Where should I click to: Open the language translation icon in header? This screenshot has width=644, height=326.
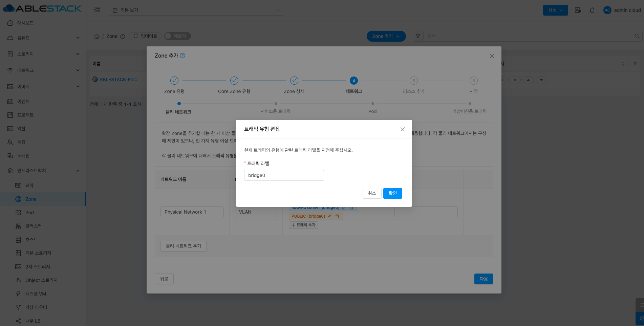(x=578, y=10)
